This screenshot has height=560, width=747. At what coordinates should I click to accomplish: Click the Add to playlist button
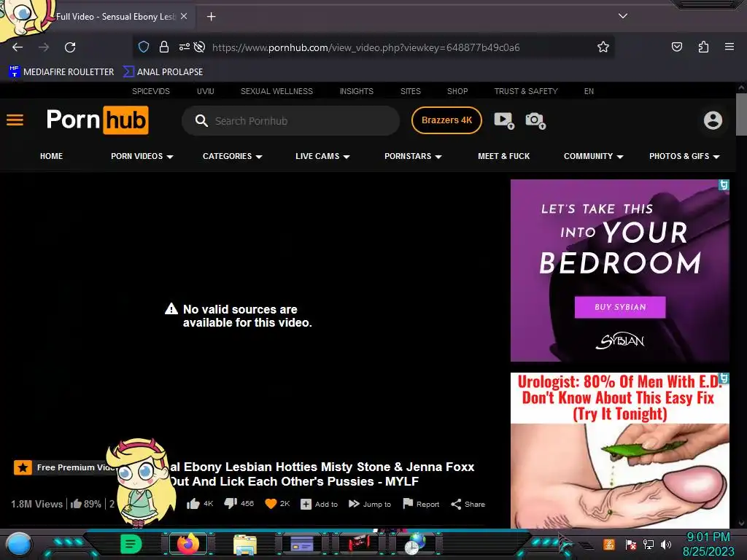(320, 504)
